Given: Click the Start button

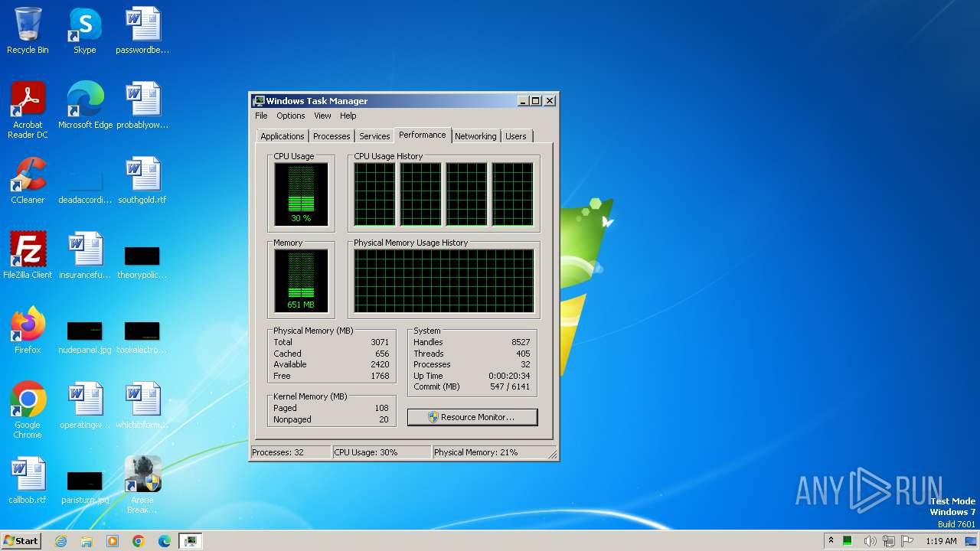Looking at the screenshot, I should tap(21, 541).
